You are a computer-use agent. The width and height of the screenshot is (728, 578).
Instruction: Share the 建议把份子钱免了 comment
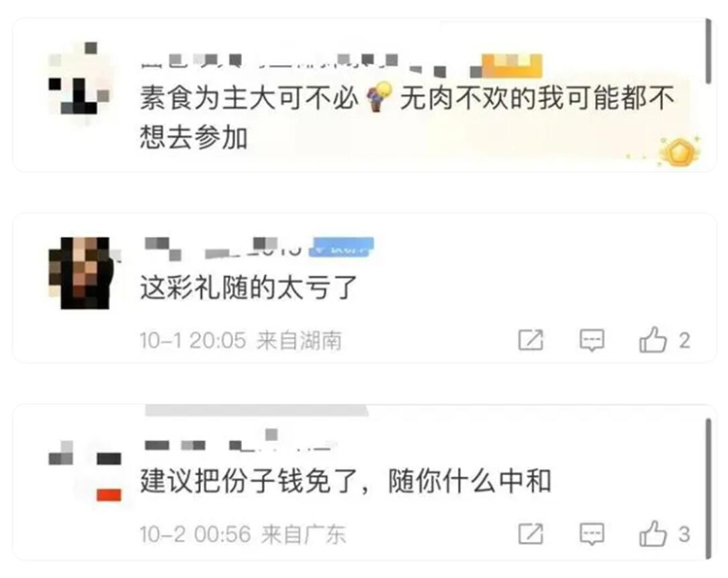pyautogui.click(x=531, y=533)
